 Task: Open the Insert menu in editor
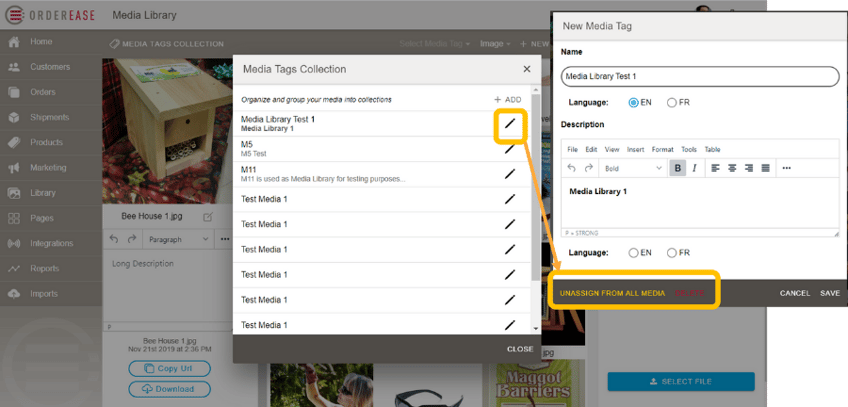(636, 149)
